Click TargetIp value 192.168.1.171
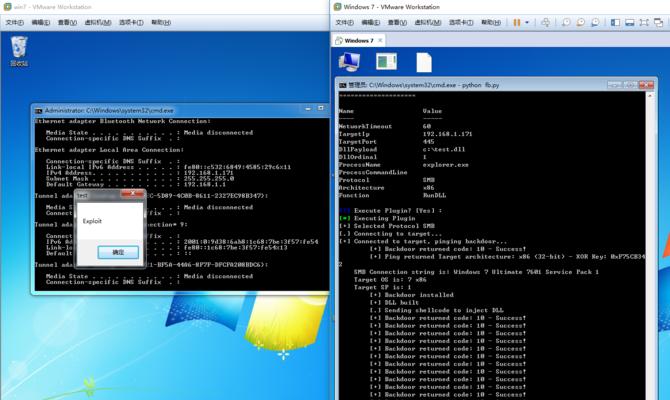The height and width of the screenshot is (400, 670). pyautogui.click(x=447, y=134)
